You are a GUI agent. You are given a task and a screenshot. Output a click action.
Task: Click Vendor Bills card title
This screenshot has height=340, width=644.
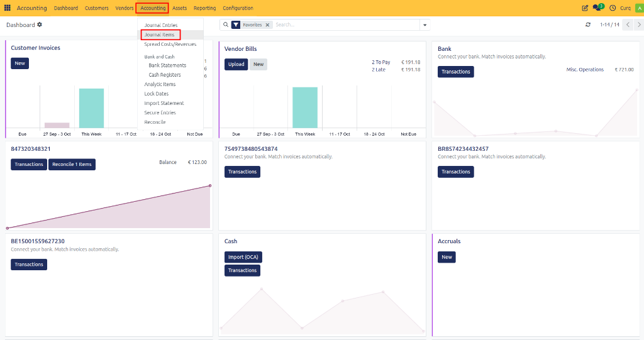pos(240,48)
